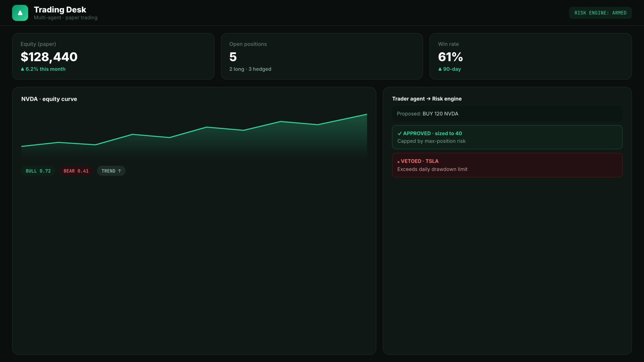Click the NVDA equity curve heading
644x362 pixels.
click(49, 99)
